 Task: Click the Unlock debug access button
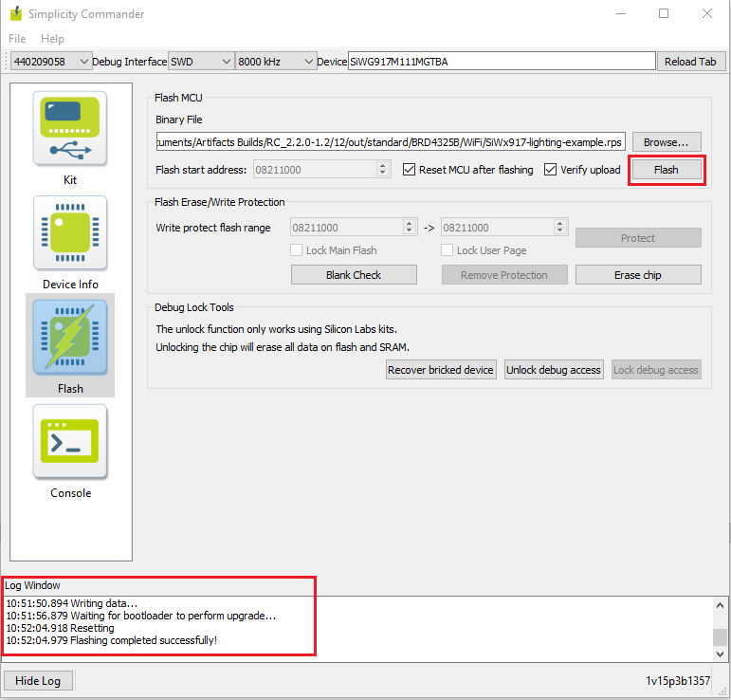(554, 370)
